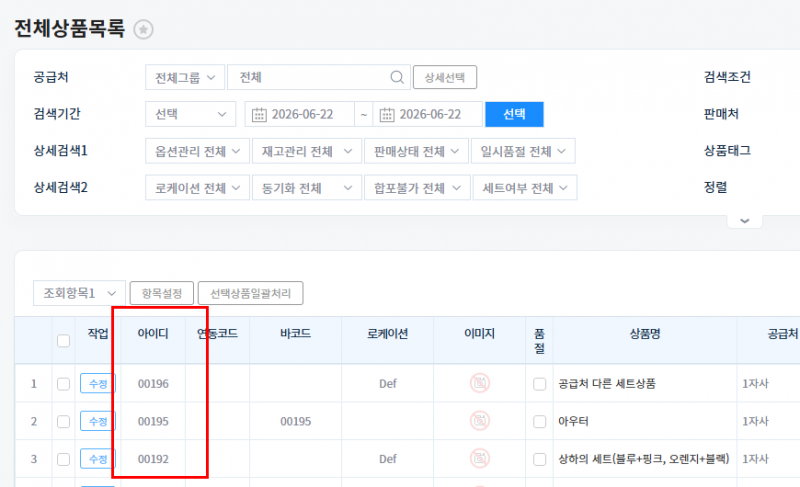Screen dimensions: 800x487
Task: Expand the 재고관리 전체 dropdown
Action: (307, 151)
